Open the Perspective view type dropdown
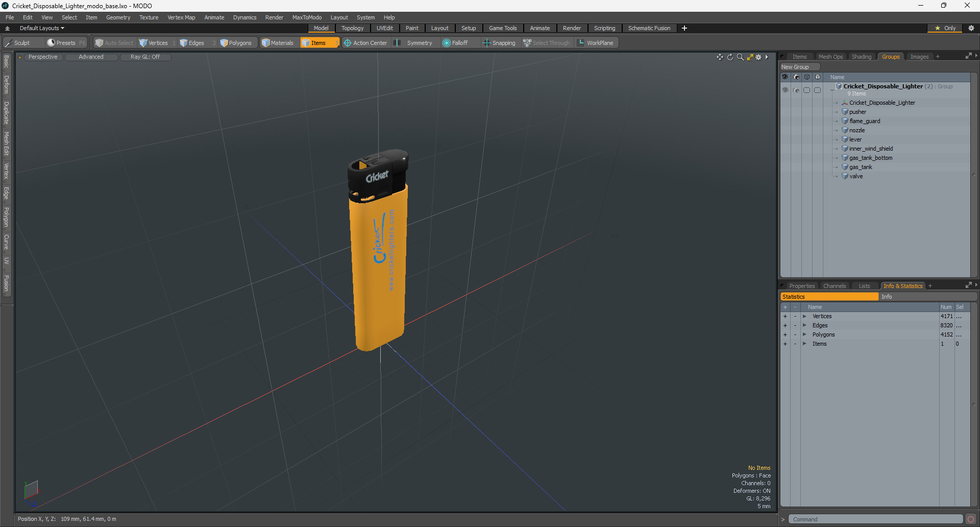The image size is (980, 527). pyautogui.click(x=43, y=57)
